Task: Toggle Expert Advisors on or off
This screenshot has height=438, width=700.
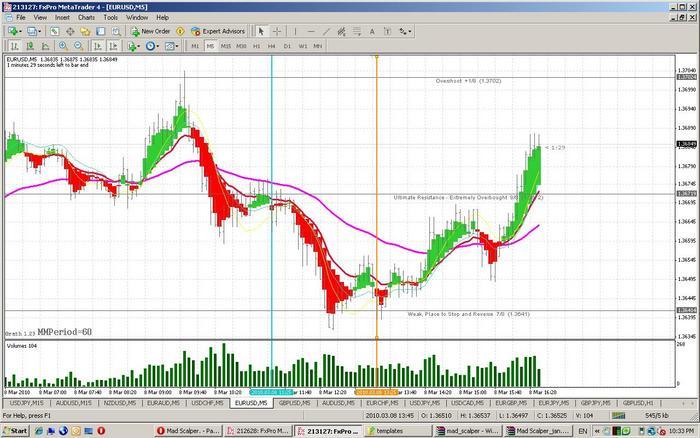Action: [x=218, y=31]
